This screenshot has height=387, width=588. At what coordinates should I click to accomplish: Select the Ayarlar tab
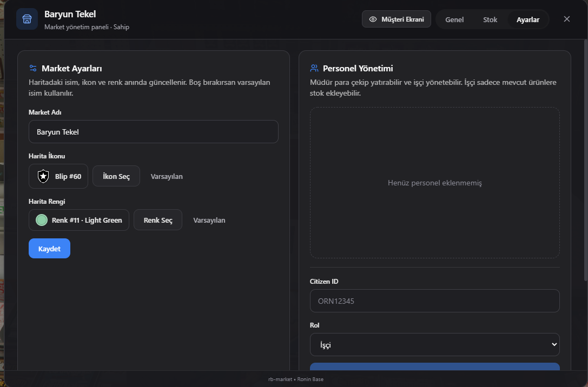tap(527, 19)
